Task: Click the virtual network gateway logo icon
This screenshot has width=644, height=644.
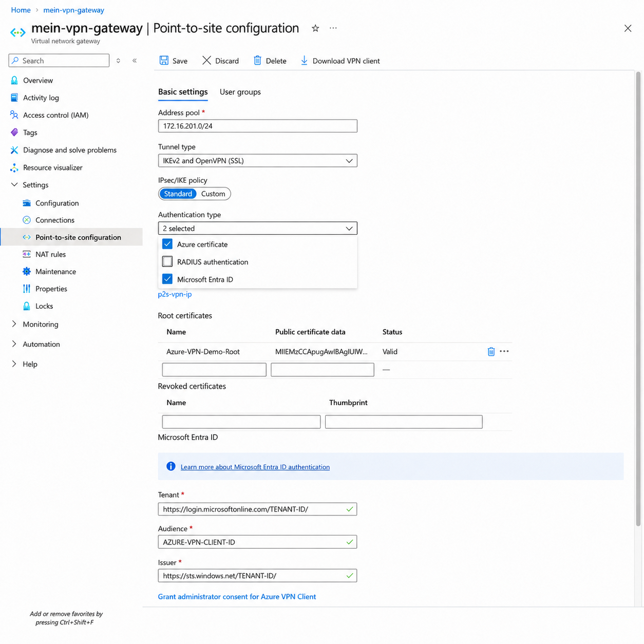Action: [x=17, y=32]
